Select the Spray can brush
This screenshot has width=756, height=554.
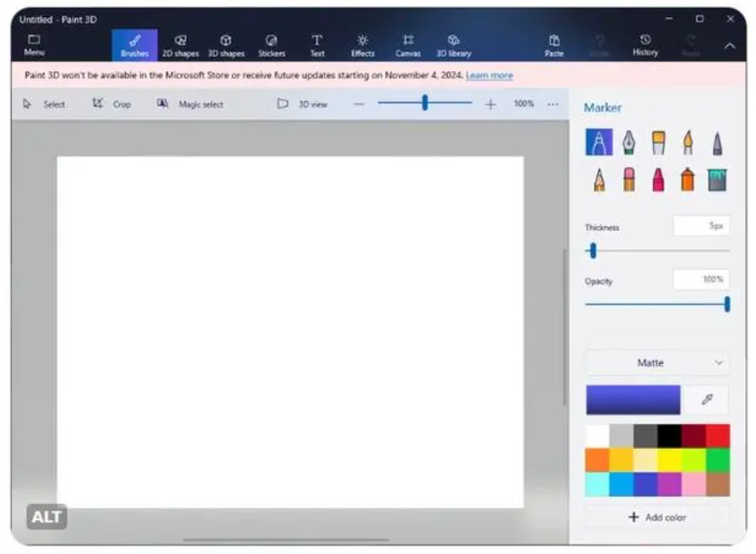pyautogui.click(x=688, y=179)
